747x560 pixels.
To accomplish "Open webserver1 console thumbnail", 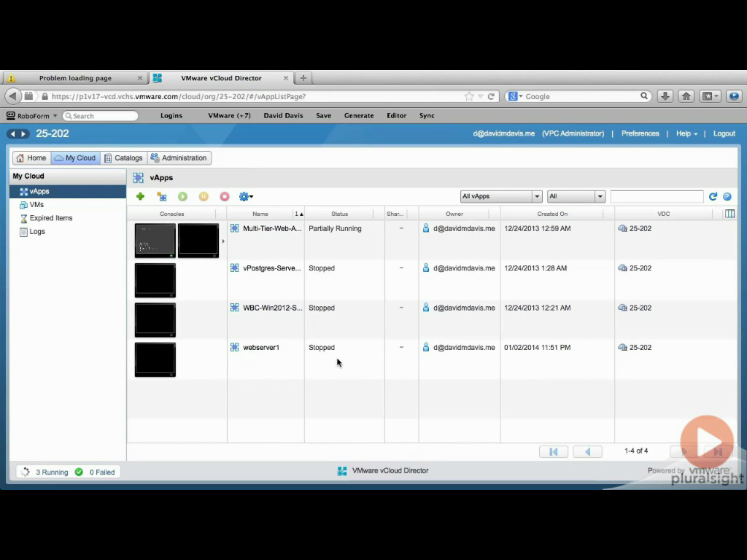I will (155, 359).
